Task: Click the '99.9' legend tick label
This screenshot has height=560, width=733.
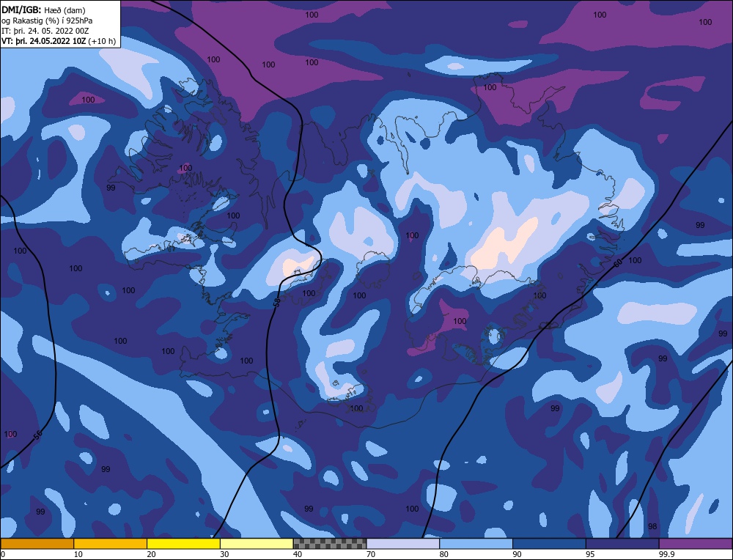Action: click(666, 554)
